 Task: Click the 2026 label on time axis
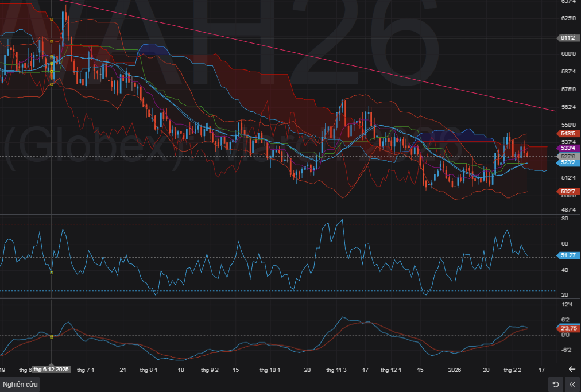coord(455,370)
